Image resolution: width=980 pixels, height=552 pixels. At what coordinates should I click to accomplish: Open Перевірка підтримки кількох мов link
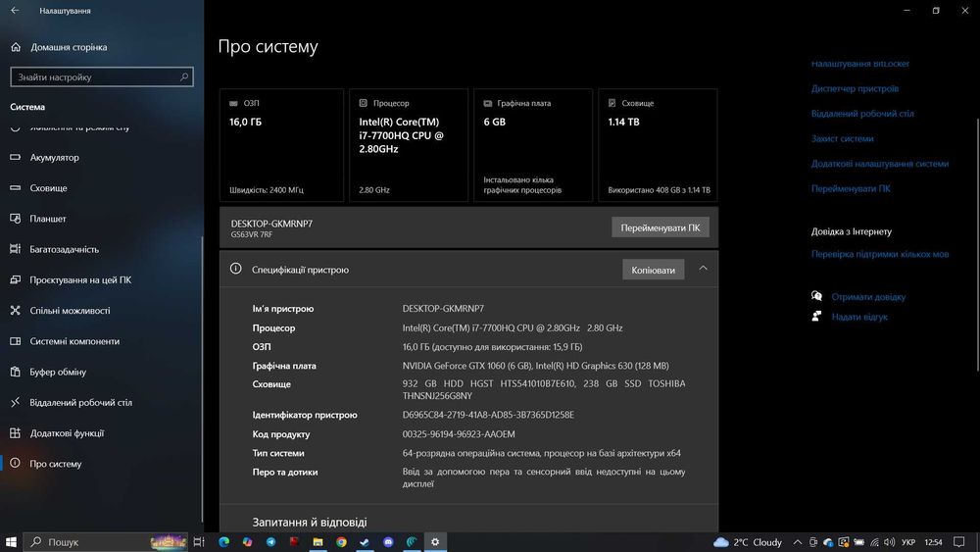(x=880, y=255)
